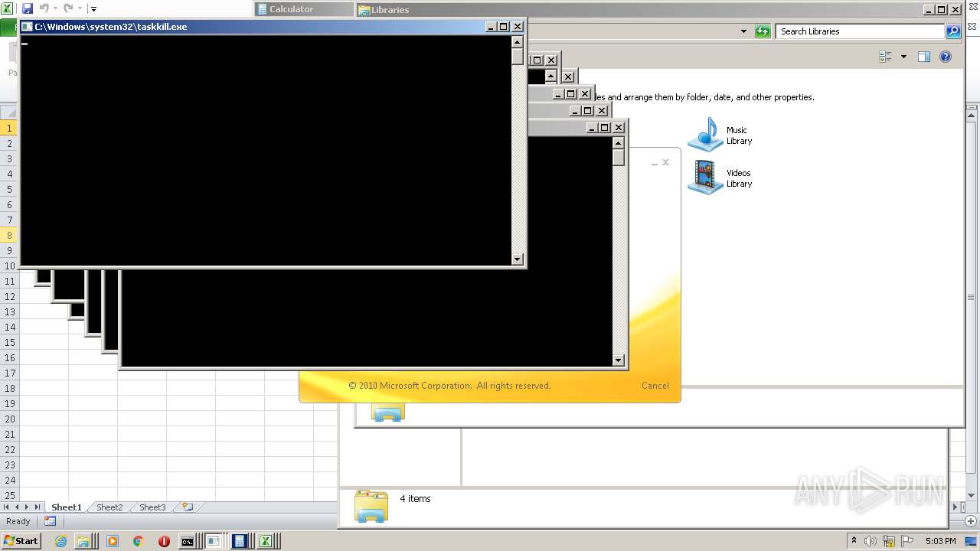Switch to the Sheet2 tab
This screenshot has height=551, width=980.
[109, 507]
